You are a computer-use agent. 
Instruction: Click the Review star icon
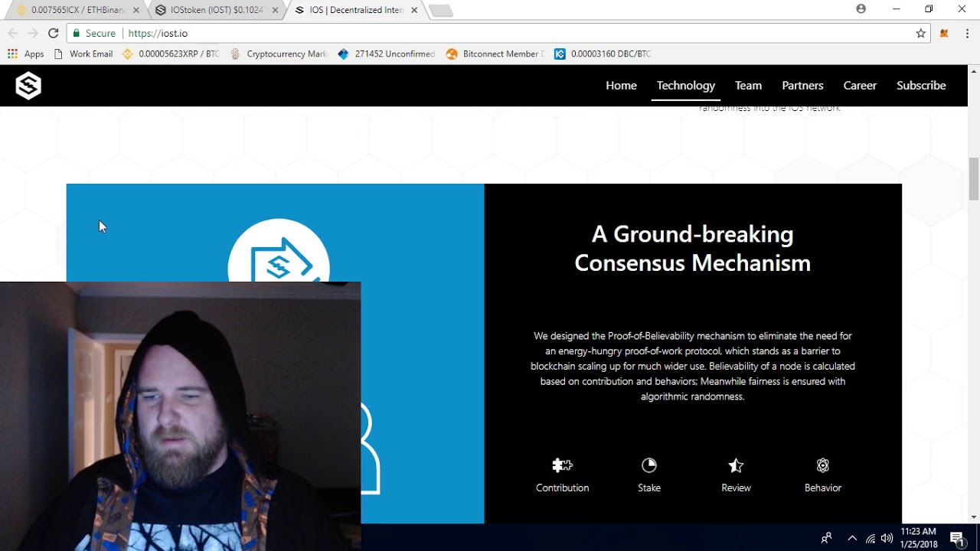click(736, 465)
